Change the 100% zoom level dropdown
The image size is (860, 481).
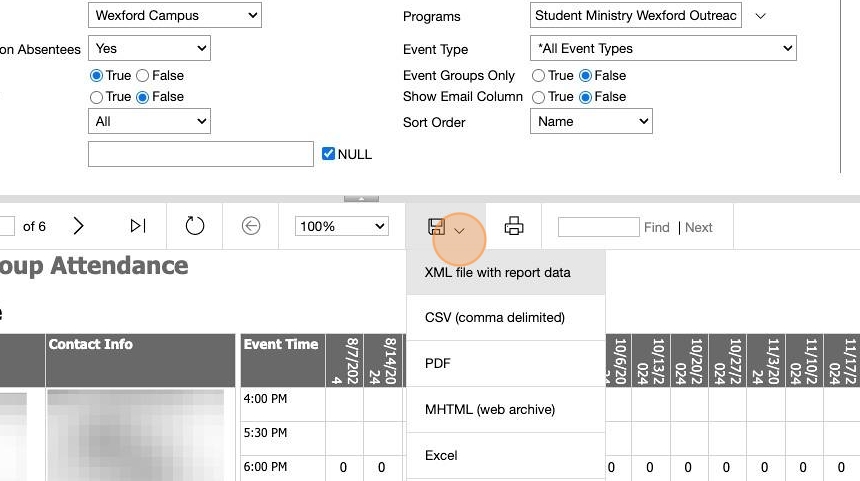click(342, 226)
